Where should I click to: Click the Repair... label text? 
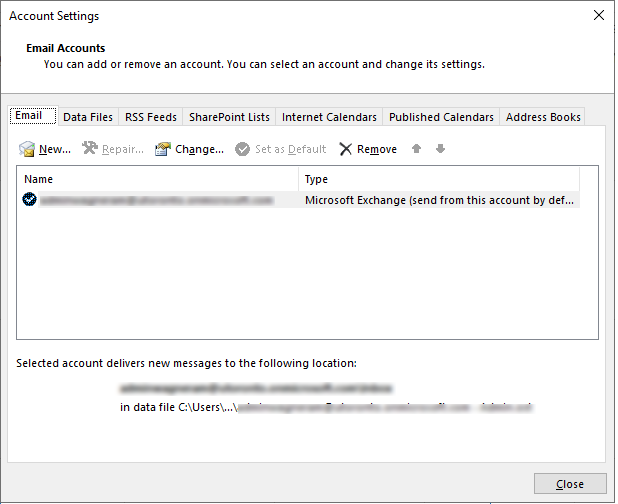tap(123, 149)
